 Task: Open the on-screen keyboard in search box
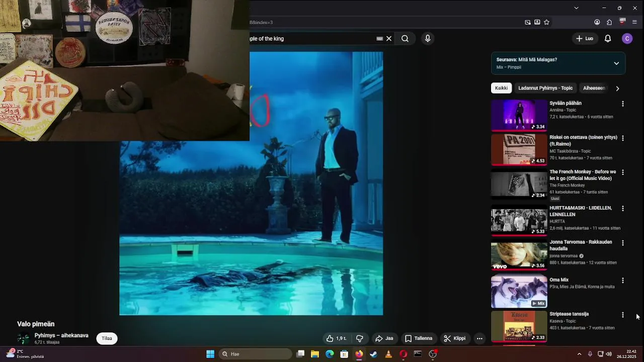click(380, 39)
